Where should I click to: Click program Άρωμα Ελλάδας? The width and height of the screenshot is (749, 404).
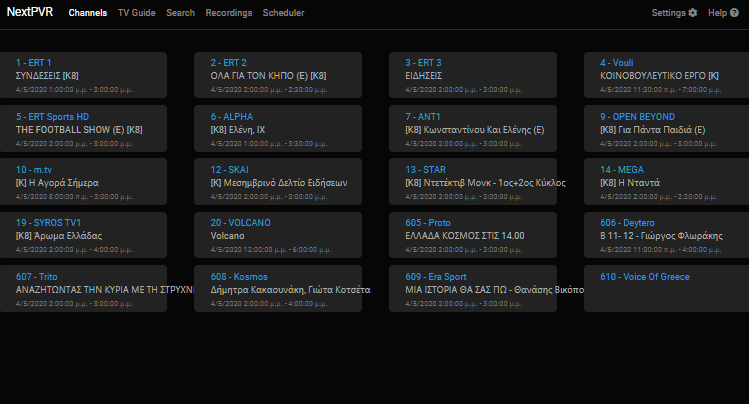pyautogui.click(x=68, y=235)
